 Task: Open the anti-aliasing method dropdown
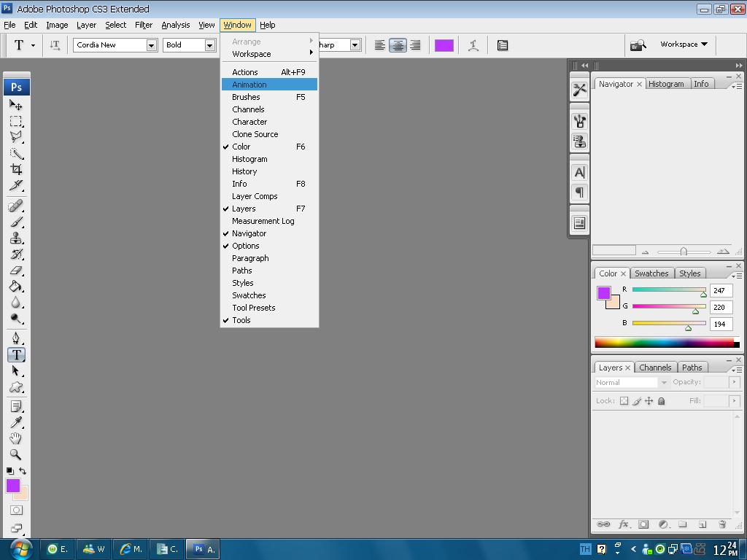pyautogui.click(x=355, y=45)
